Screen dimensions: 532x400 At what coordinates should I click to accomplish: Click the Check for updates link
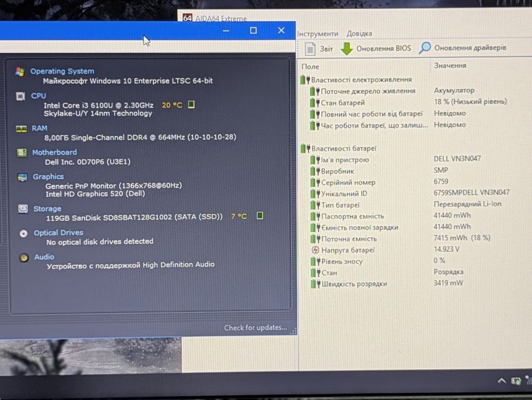(x=255, y=328)
